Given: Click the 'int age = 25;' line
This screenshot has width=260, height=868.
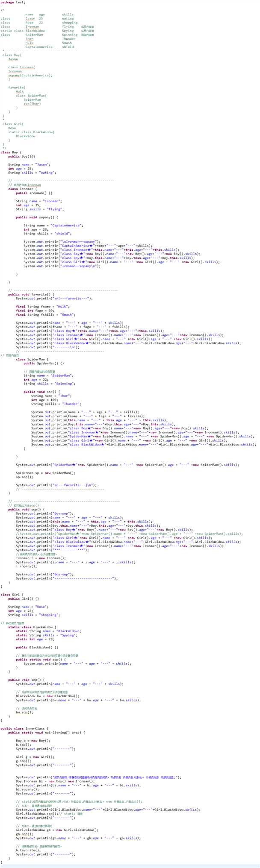Looking at the screenshot, I should (x=21, y=169).
